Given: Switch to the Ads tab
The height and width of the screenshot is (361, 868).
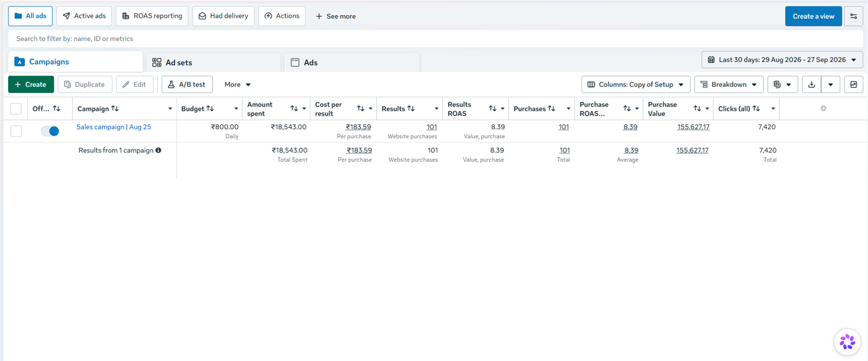Looking at the screenshot, I should pyautogui.click(x=352, y=62).
